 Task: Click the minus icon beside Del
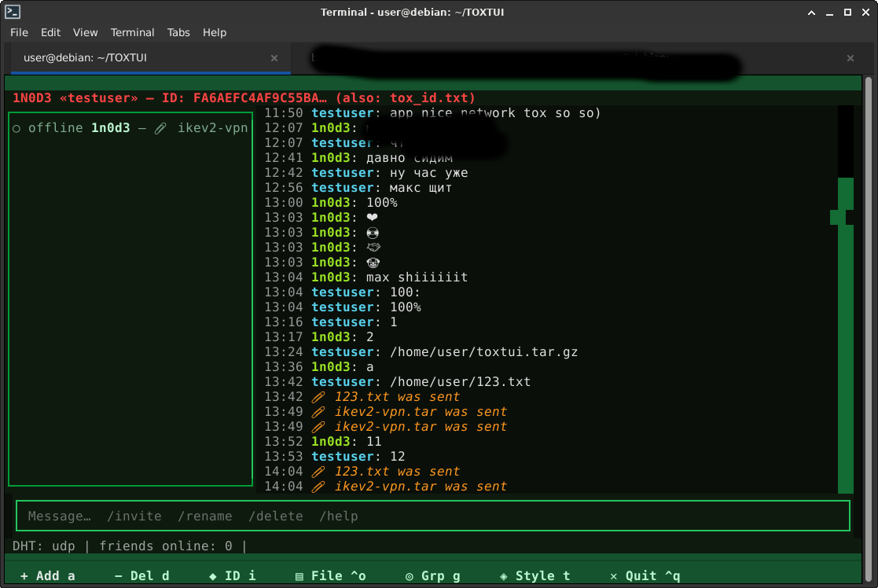118,576
